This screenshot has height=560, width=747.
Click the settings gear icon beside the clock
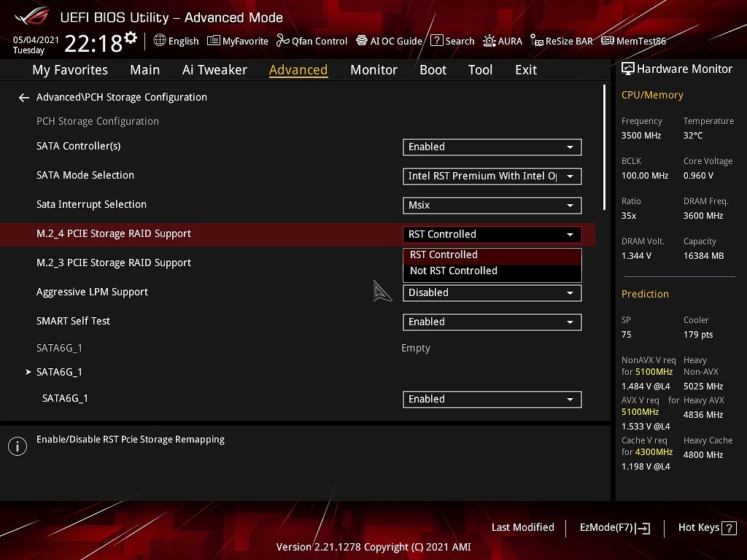click(131, 38)
